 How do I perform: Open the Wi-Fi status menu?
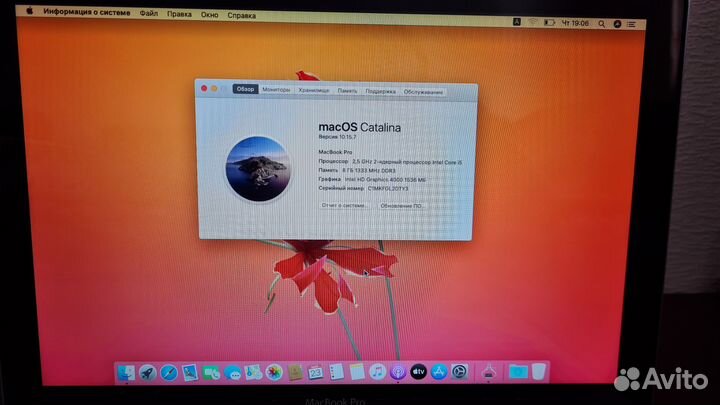[533, 22]
